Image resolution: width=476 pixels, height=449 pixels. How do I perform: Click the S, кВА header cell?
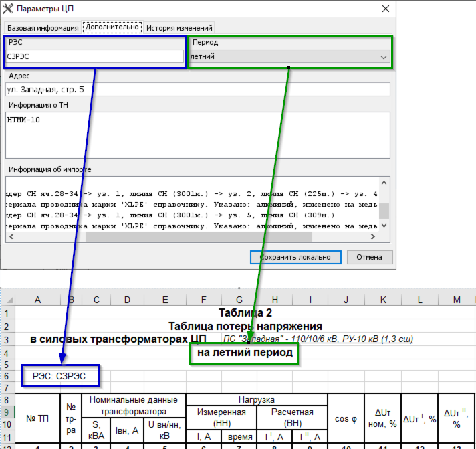click(x=96, y=430)
